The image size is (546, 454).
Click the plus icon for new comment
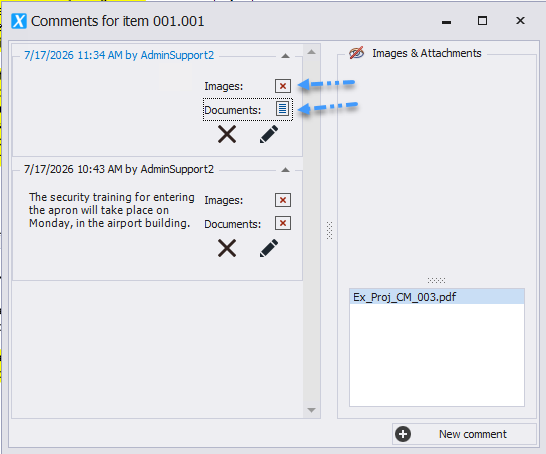(x=403, y=434)
